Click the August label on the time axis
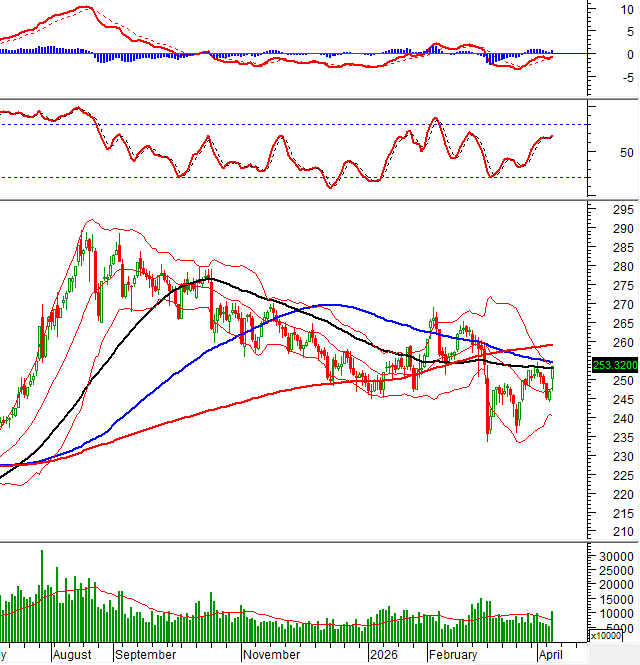Viewport: 640px width, 665px height. pyautogui.click(x=71, y=655)
